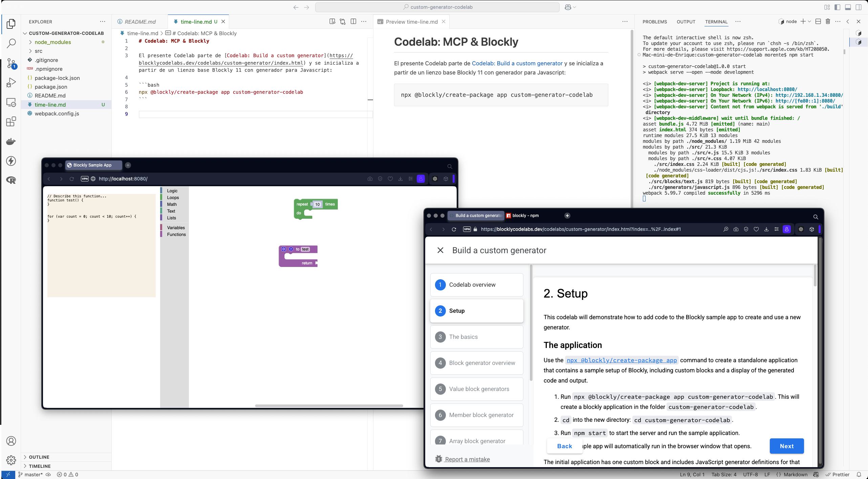Click new tab plus in Blockly Sample App browser

(128, 165)
